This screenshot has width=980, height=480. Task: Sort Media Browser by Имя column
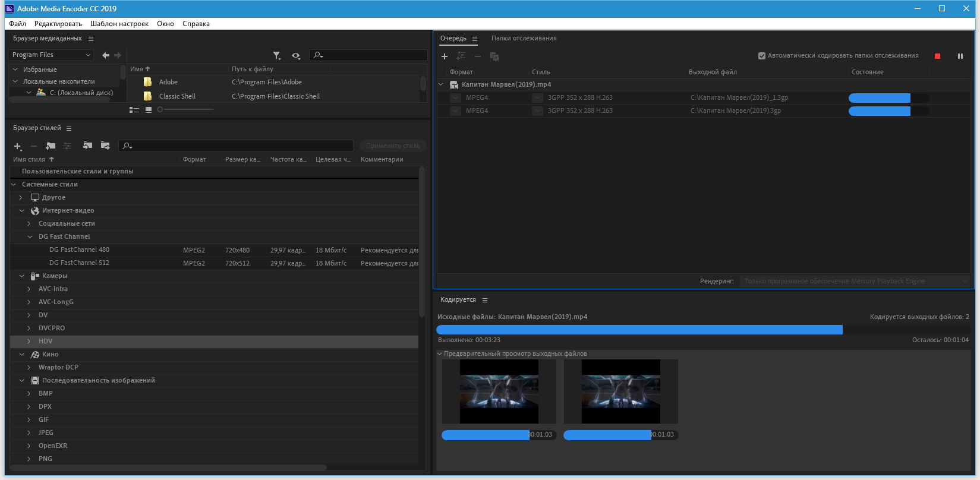(140, 70)
